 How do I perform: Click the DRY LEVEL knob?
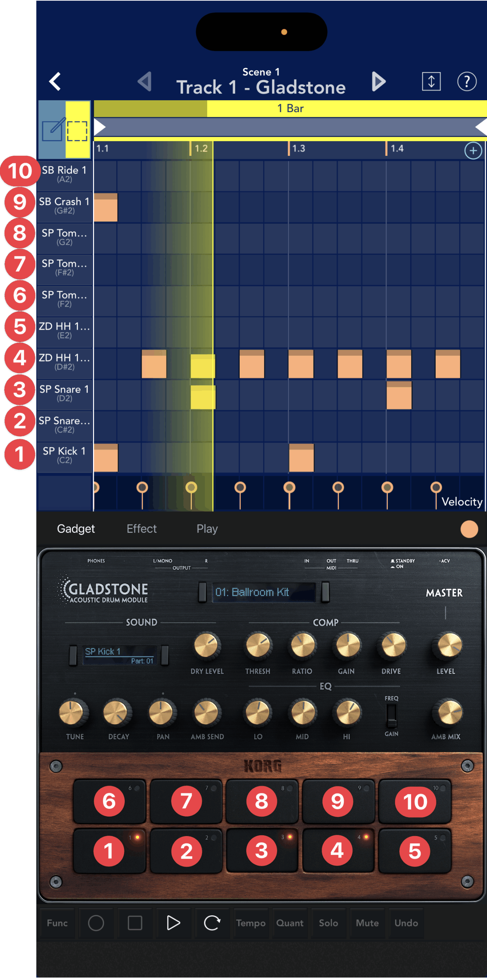207,645
